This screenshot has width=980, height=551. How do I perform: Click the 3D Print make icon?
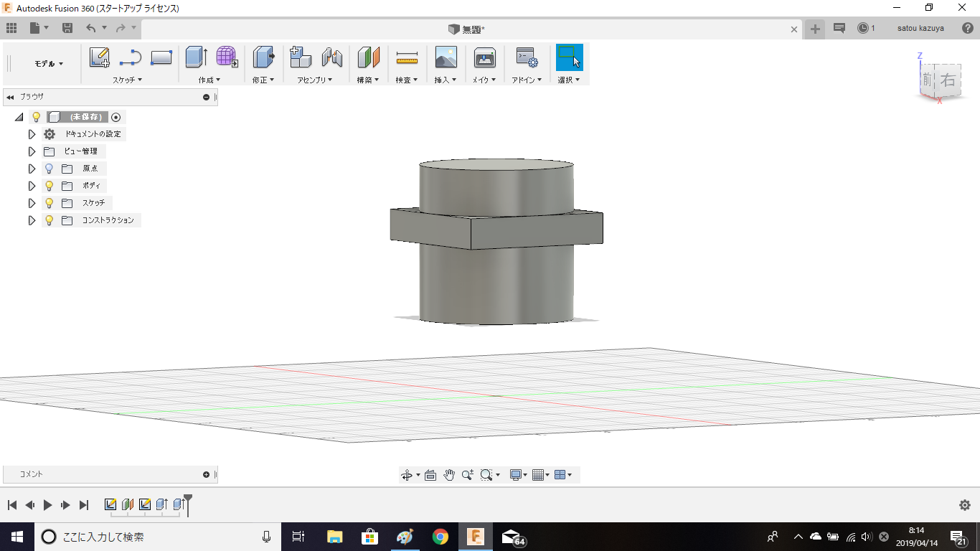click(x=485, y=57)
